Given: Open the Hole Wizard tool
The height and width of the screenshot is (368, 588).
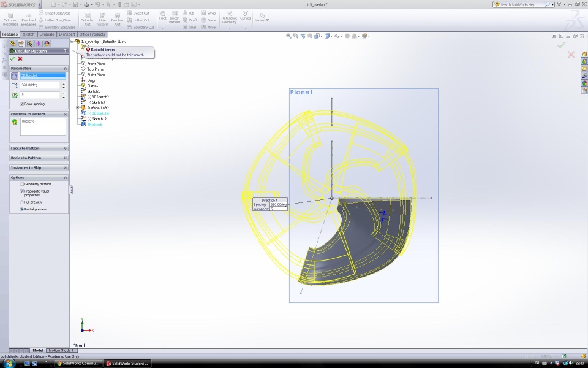Looking at the screenshot, I should click(x=102, y=20).
